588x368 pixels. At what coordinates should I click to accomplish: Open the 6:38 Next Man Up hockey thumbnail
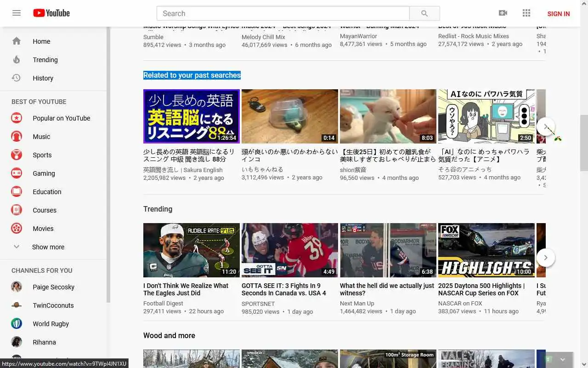pos(388,250)
